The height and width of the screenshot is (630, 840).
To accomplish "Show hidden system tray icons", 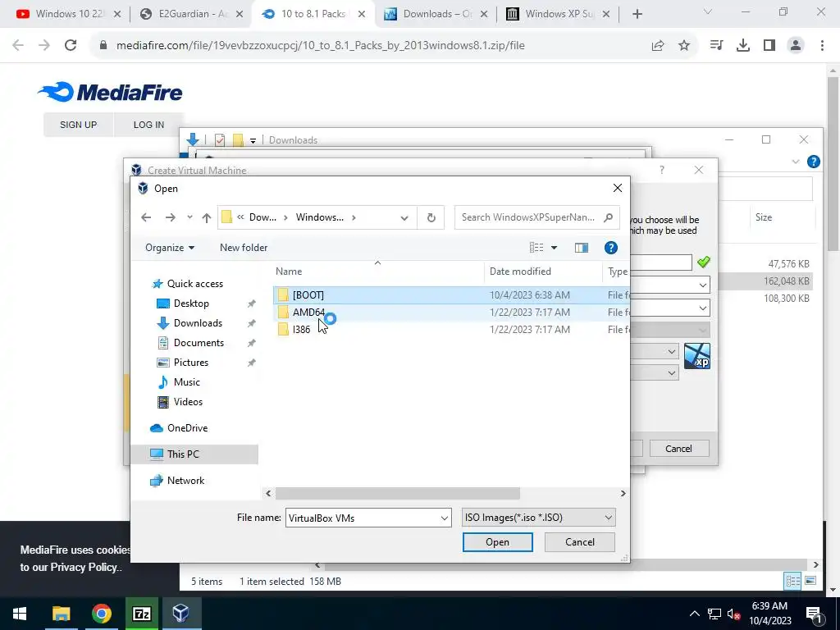I will coord(694,614).
